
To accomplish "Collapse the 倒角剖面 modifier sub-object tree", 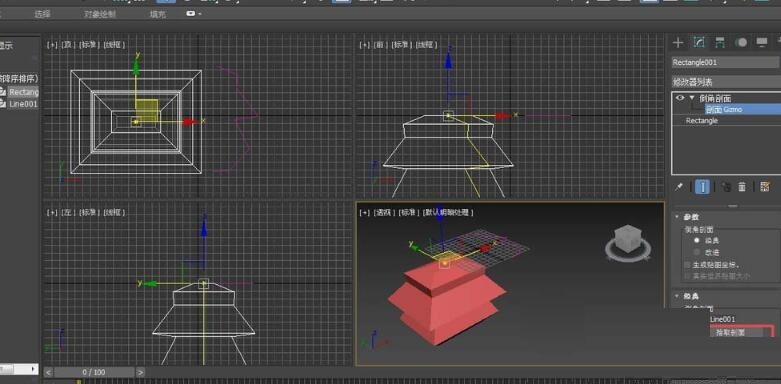I will pyautogui.click(x=691, y=98).
